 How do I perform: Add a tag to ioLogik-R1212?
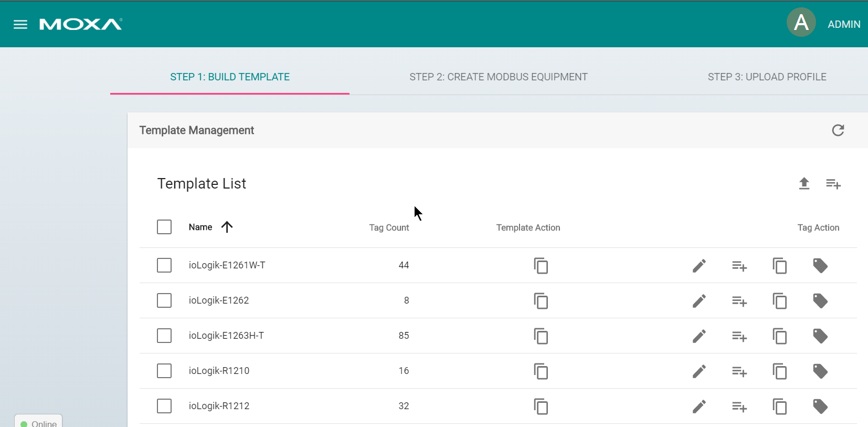tap(739, 407)
